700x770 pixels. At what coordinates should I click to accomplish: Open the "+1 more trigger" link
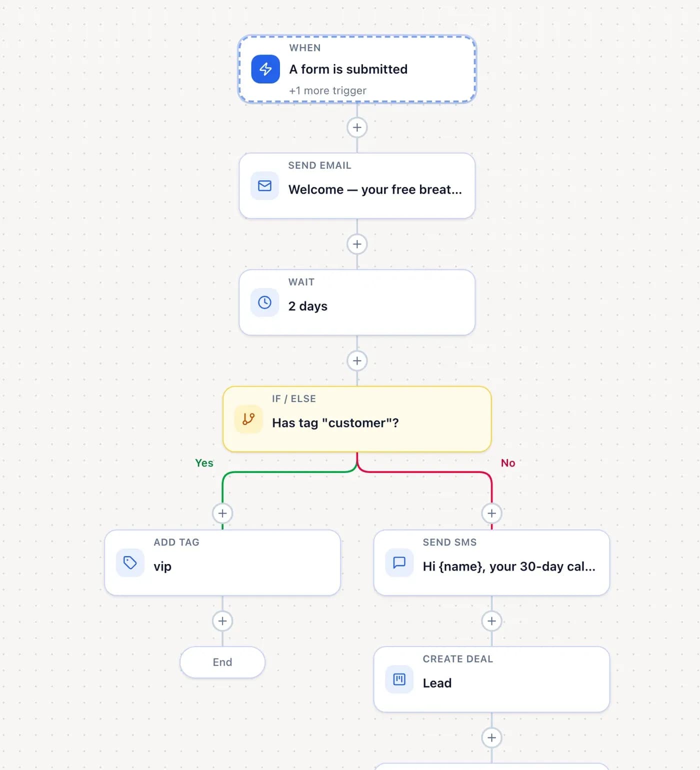click(x=327, y=90)
